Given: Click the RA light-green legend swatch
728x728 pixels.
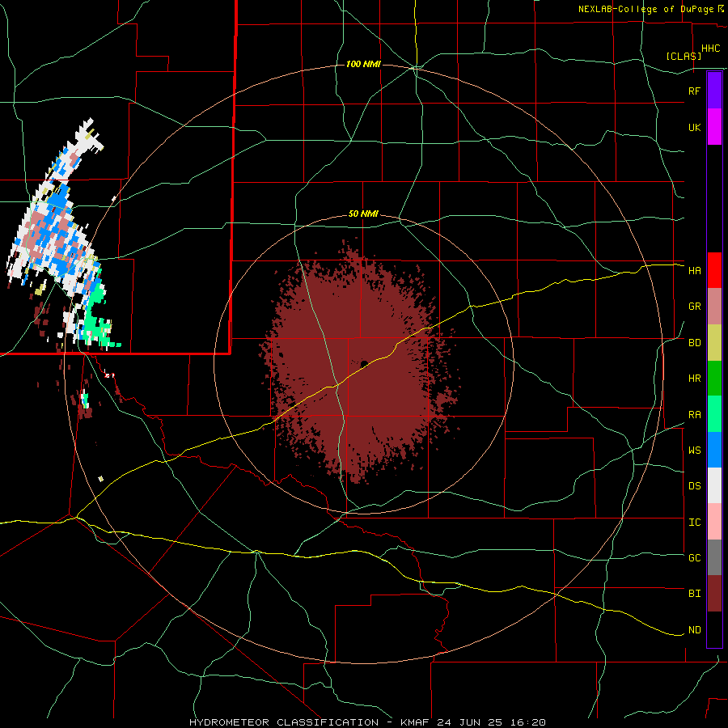Looking at the screenshot, I should [x=714, y=414].
